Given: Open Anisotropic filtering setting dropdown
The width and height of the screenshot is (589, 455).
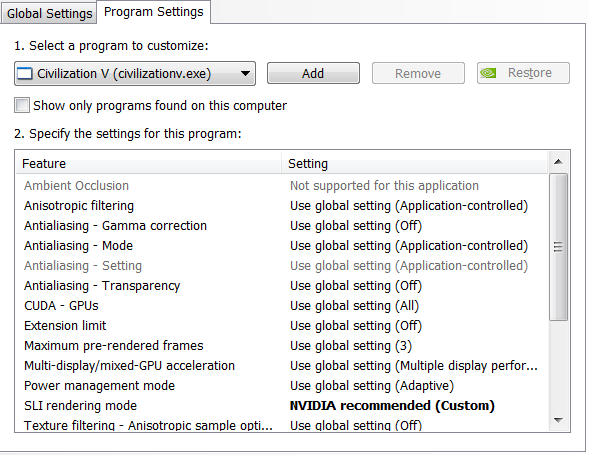Looking at the screenshot, I should coord(409,206).
